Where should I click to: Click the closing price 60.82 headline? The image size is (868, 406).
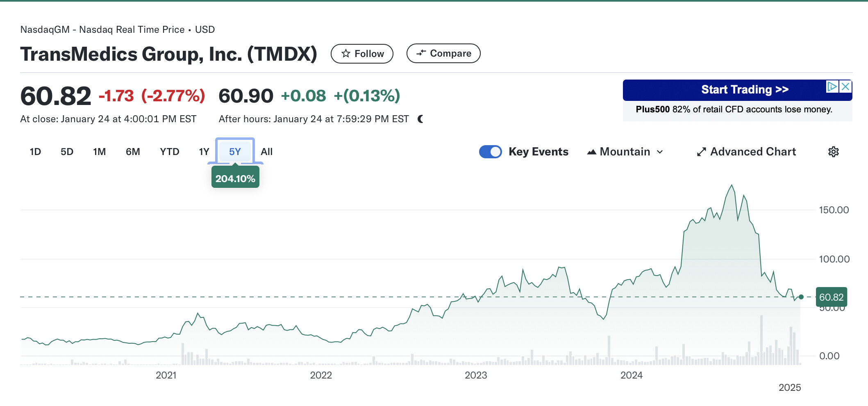(x=56, y=96)
